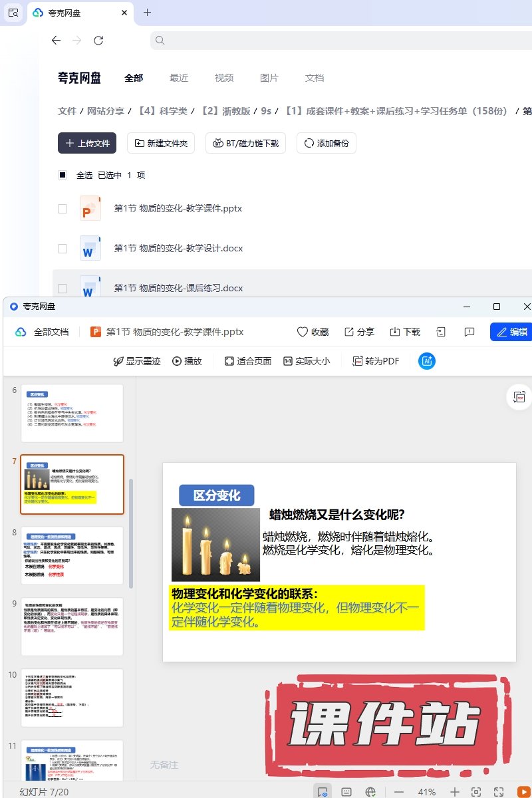The image size is (532, 798).
Task: Start slideshow with orange play icon
Action: coord(522,791)
